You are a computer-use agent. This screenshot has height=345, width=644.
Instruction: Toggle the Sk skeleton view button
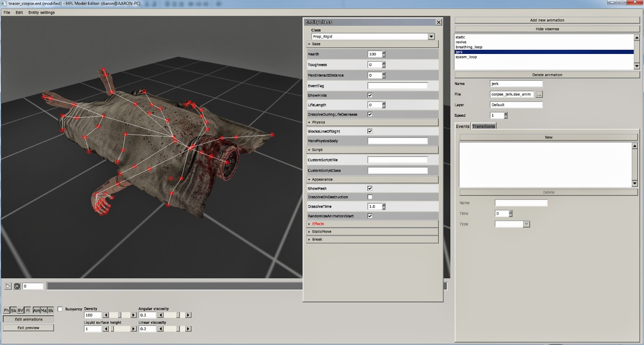pyautogui.click(x=13, y=310)
